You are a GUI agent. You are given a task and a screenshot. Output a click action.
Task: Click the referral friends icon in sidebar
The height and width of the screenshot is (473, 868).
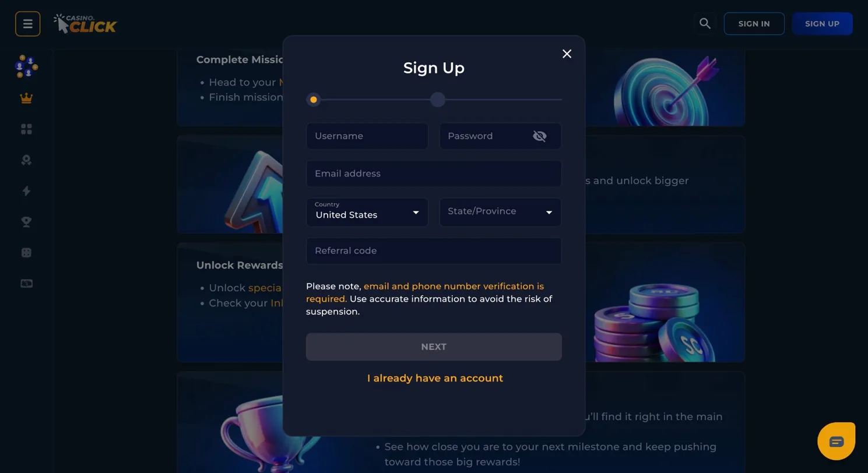[26, 66]
